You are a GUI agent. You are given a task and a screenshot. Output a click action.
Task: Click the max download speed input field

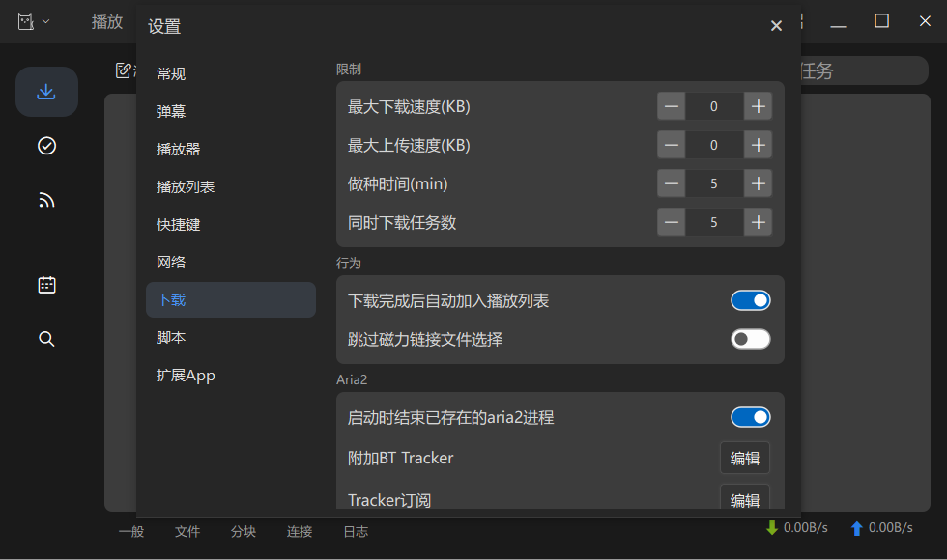pos(714,107)
